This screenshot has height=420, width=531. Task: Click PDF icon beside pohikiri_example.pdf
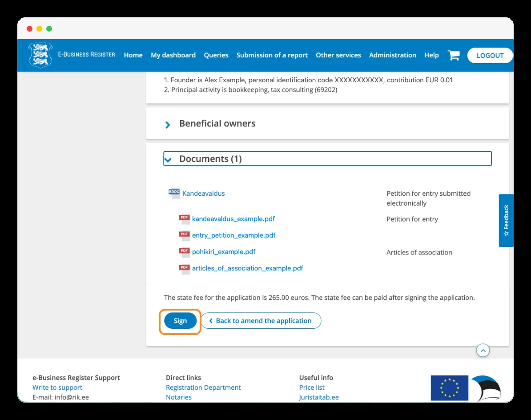(x=184, y=252)
